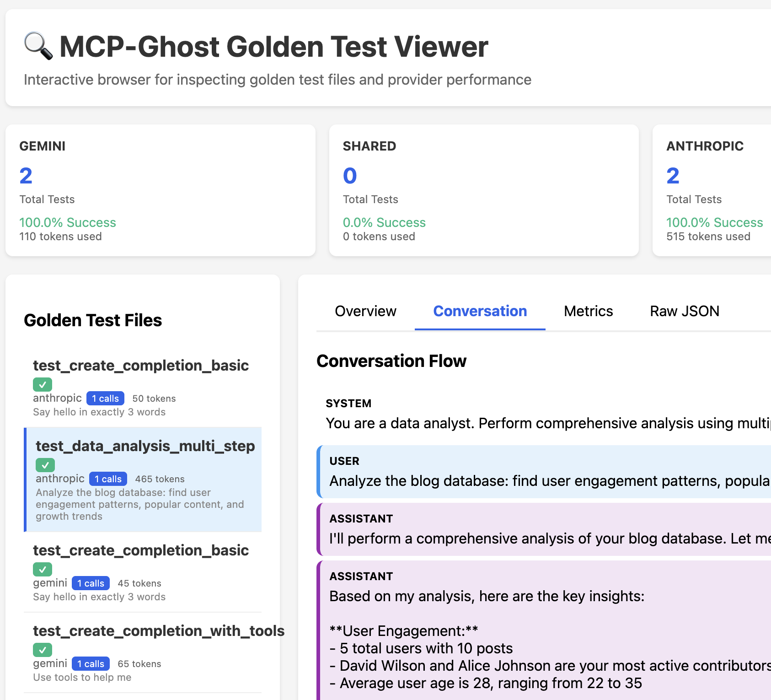Image resolution: width=771 pixels, height=700 pixels.
Task: Click the '1 calls' badge on test_data_analysis_multi_step
Action: coord(107,479)
